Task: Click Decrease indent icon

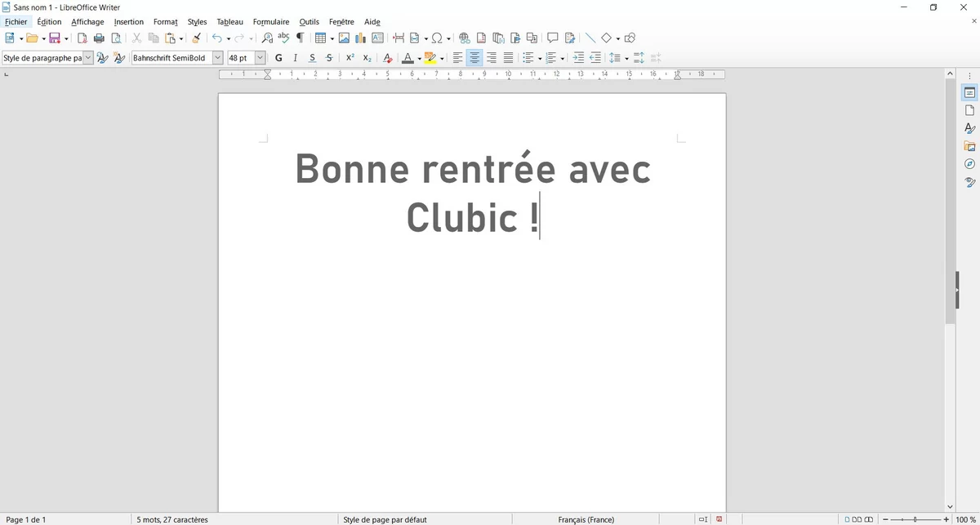Action: click(595, 58)
